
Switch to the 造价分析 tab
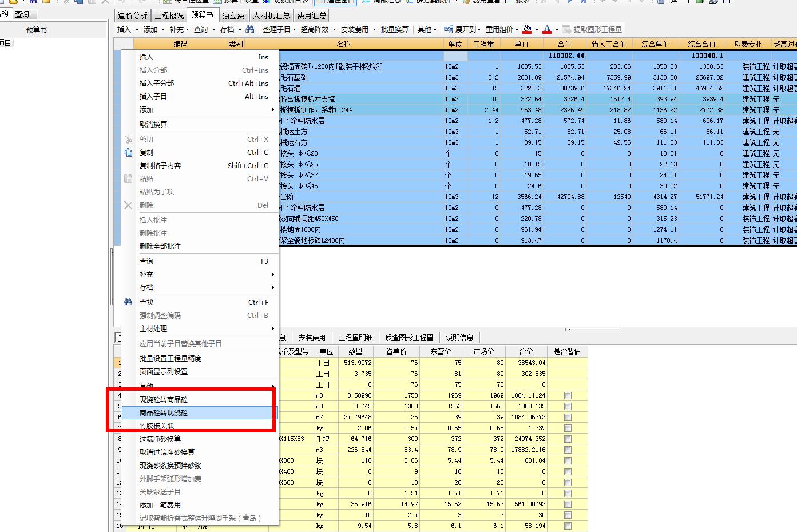132,15
